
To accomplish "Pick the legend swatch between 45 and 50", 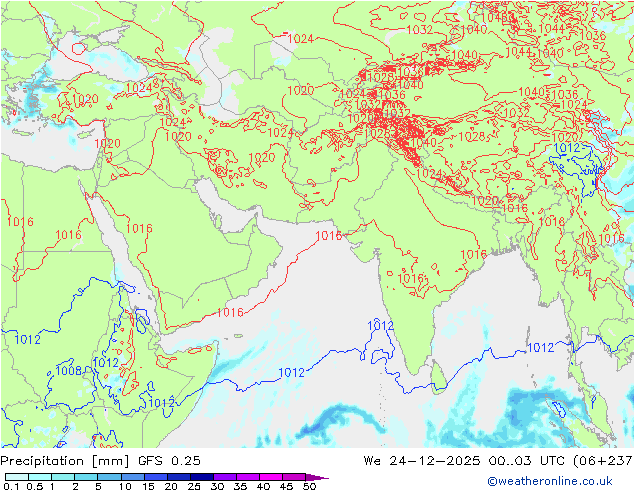I will [x=294, y=477].
